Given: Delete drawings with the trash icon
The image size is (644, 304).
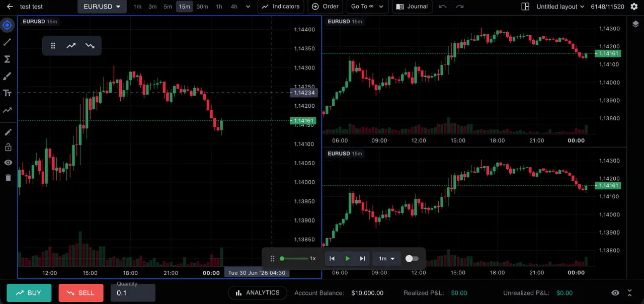Looking at the screenshot, I should tap(8, 178).
